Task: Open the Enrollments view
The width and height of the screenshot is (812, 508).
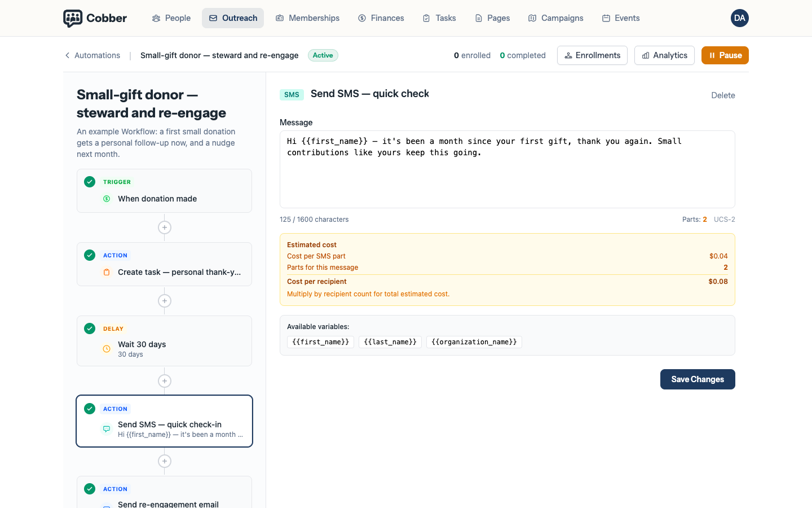Action: [x=592, y=55]
